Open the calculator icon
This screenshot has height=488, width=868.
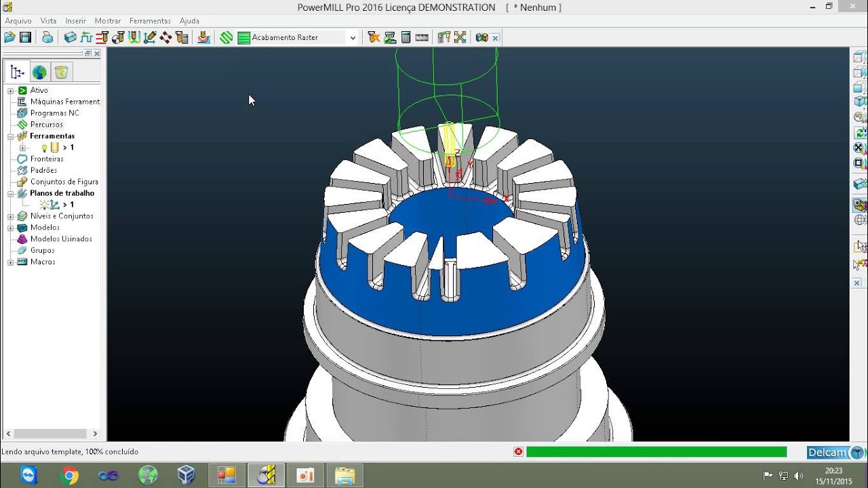pos(406,37)
